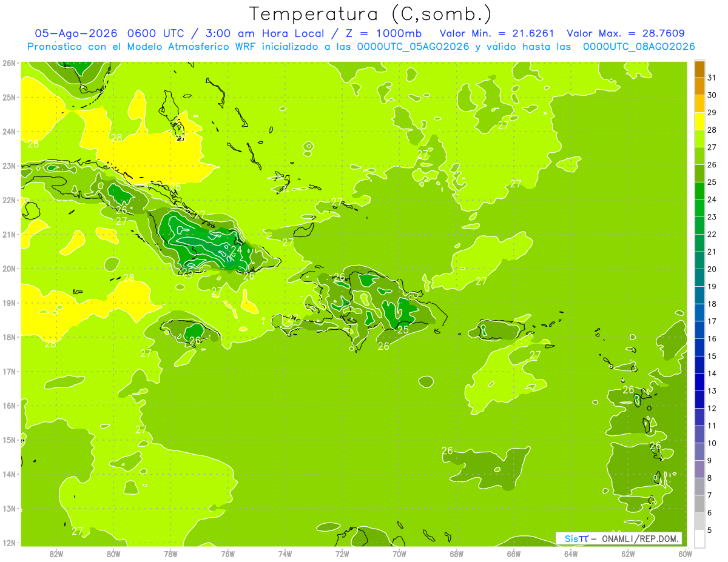Viewport: 728px width, 562px height.
Task: Click the '5' value on the color scale
Action: point(710,530)
